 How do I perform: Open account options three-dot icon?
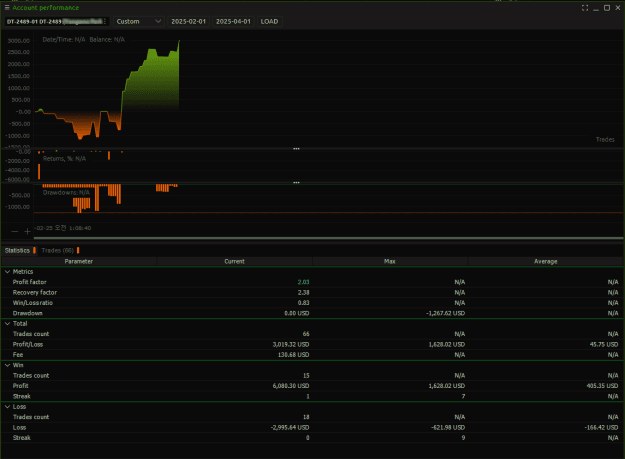click(105, 22)
